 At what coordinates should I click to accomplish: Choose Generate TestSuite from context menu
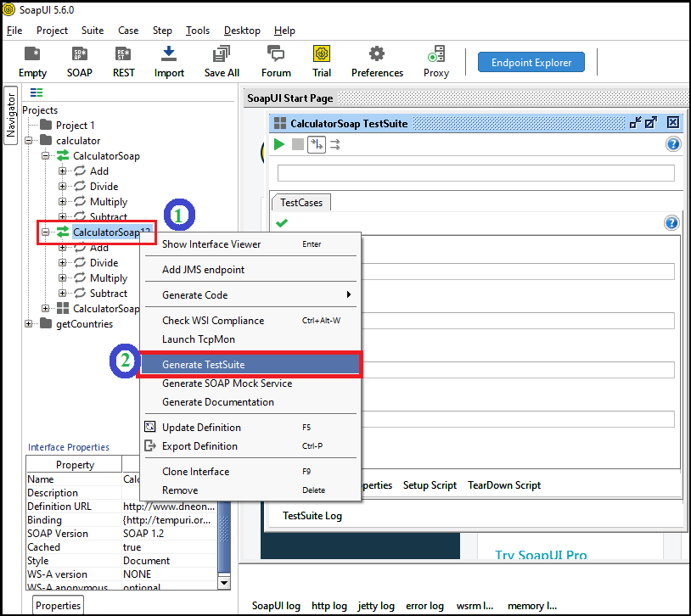click(x=250, y=364)
